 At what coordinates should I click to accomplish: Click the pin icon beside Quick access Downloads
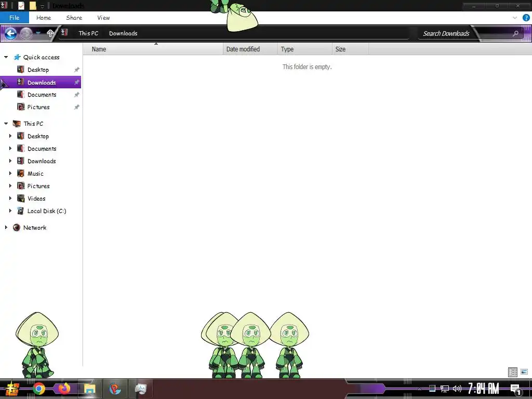click(77, 82)
